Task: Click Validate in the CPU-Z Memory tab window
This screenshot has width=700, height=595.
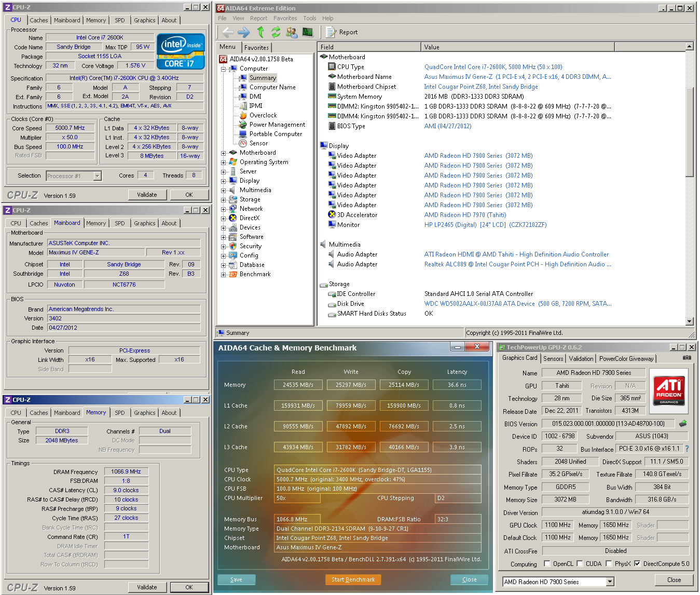Action: click(x=147, y=587)
